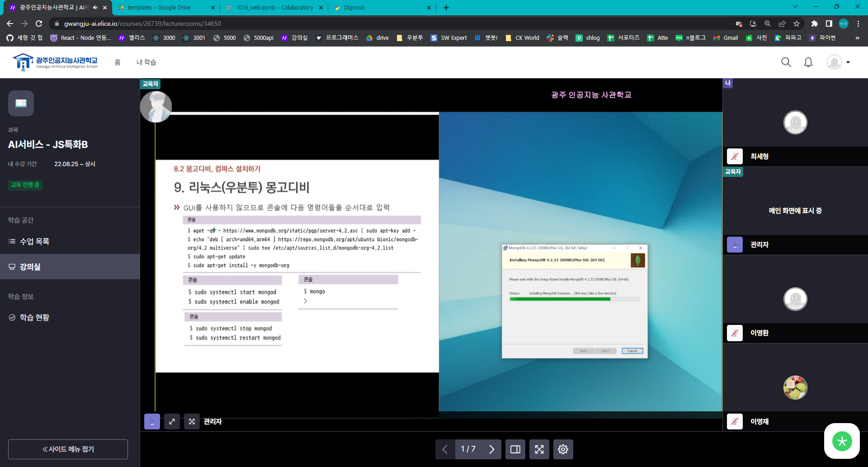Open the Chrome side panel icon
Screen dimensions: 868x467
coord(829,24)
